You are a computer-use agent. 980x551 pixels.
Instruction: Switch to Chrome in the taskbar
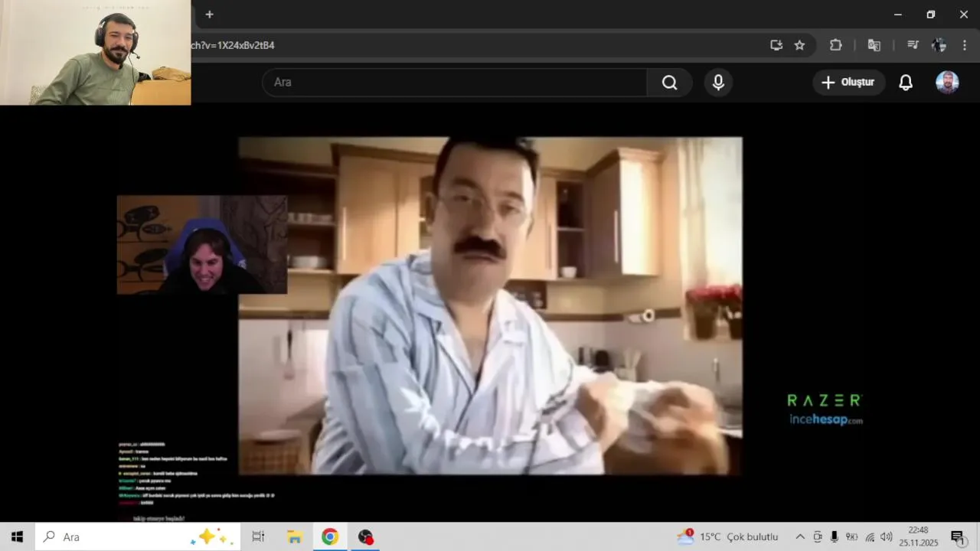pyautogui.click(x=330, y=536)
